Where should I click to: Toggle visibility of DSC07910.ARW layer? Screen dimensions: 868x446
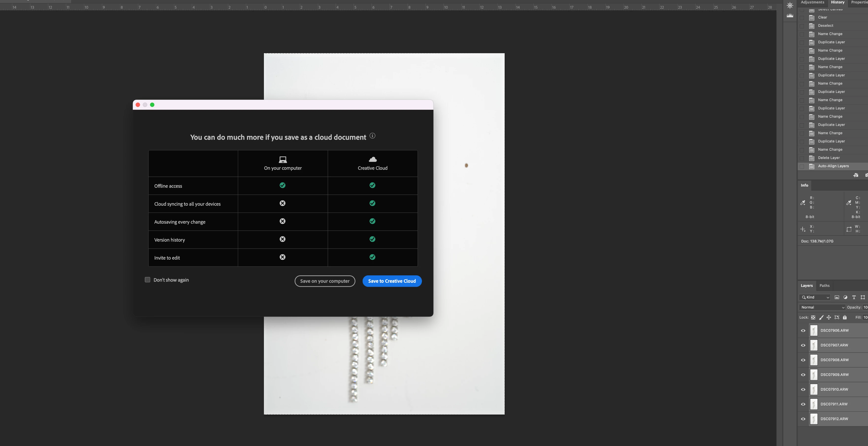click(803, 389)
